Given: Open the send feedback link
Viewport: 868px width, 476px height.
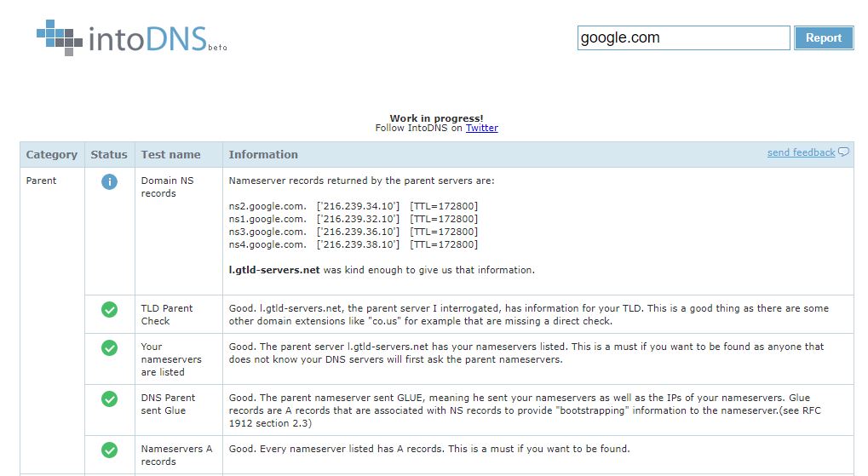Looking at the screenshot, I should [801, 152].
